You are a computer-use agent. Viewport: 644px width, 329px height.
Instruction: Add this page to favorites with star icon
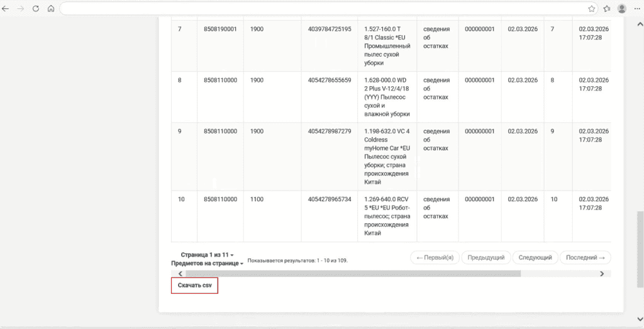click(592, 9)
